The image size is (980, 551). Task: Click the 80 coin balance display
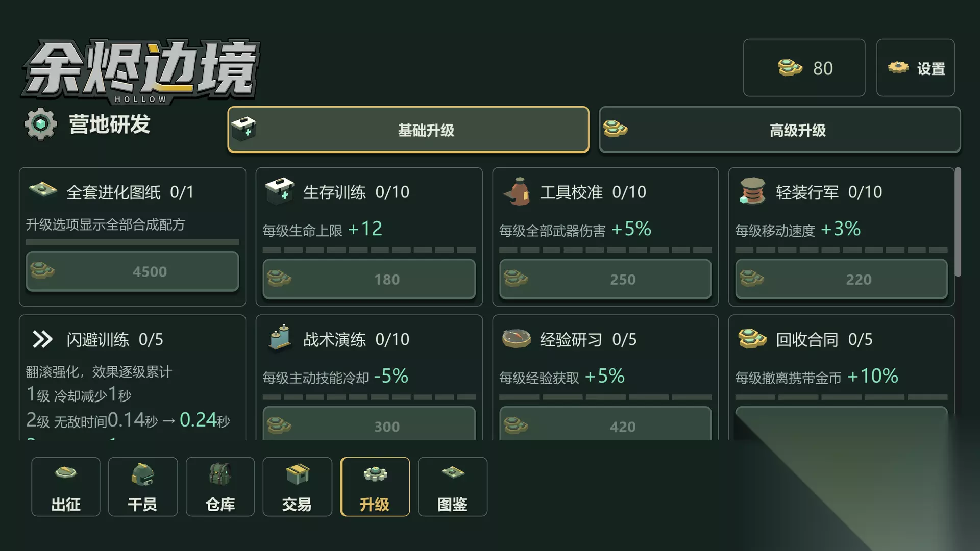(x=804, y=68)
